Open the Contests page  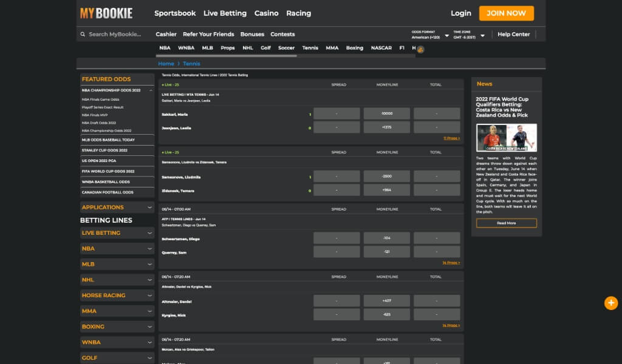coord(282,35)
